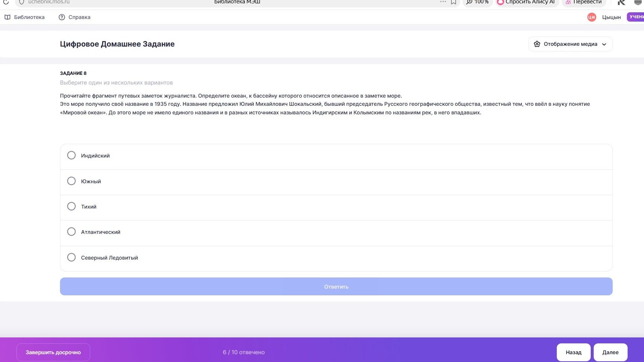
Task: Click the Ответить submit button
Action: 336,286
